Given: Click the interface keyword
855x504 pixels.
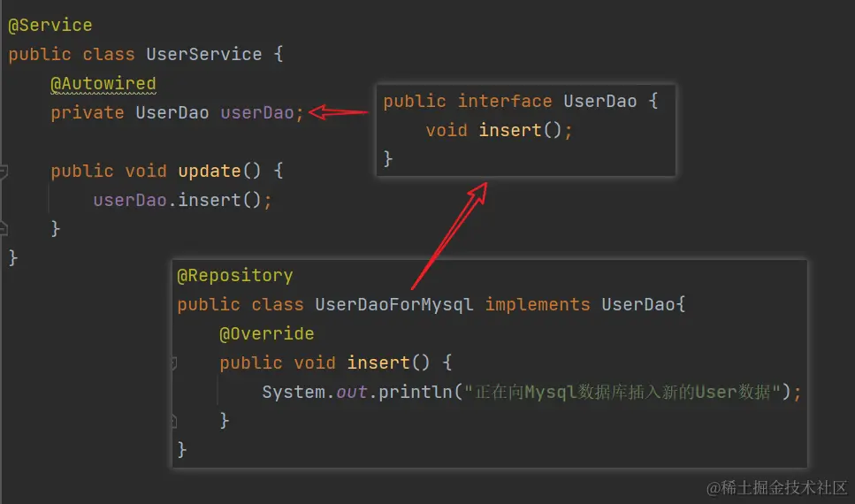Looking at the screenshot, I should [x=504, y=102].
